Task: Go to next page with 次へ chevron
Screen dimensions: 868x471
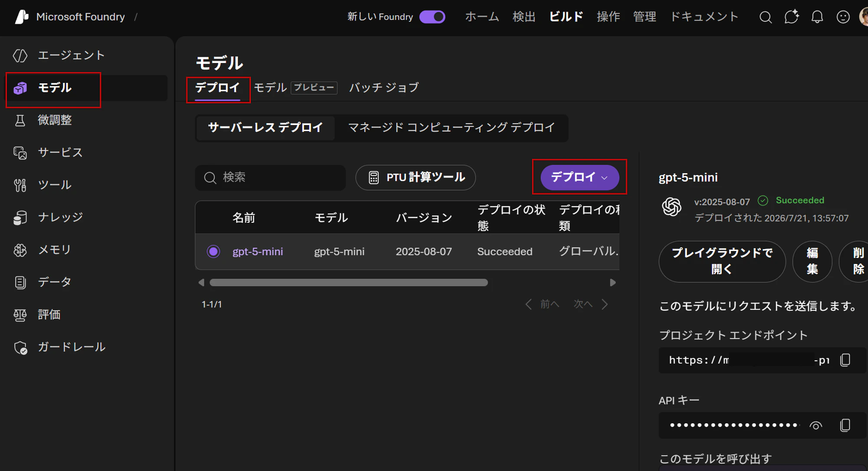Action: (x=605, y=304)
